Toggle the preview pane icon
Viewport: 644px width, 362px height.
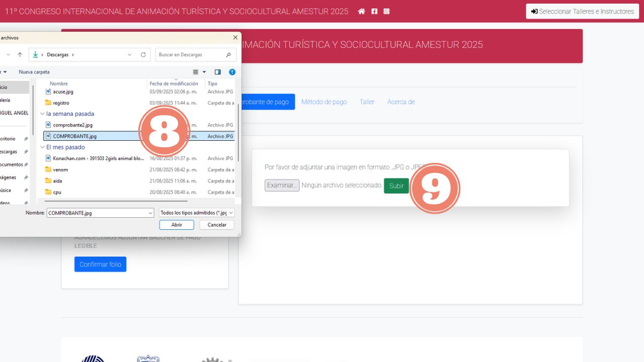tap(217, 72)
